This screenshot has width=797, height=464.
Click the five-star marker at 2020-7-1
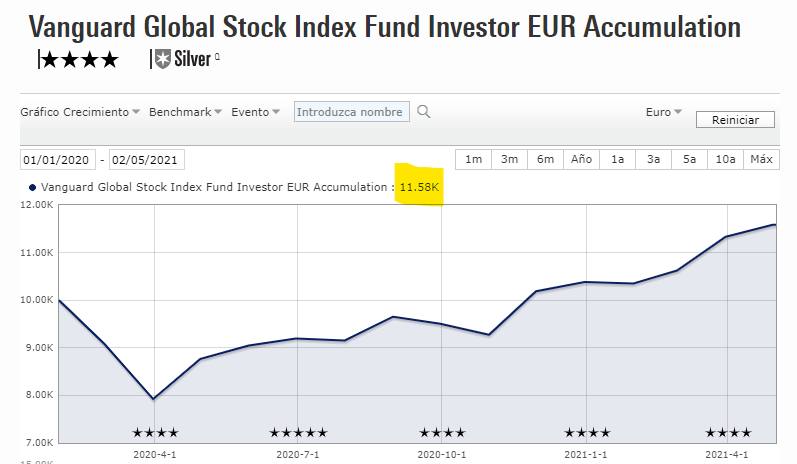tap(298, 433)
